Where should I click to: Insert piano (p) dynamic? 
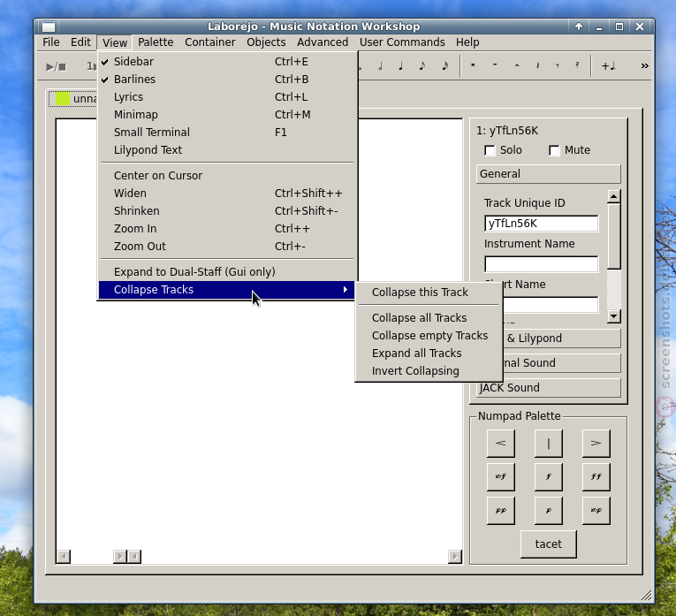click(x=549, y=511)
